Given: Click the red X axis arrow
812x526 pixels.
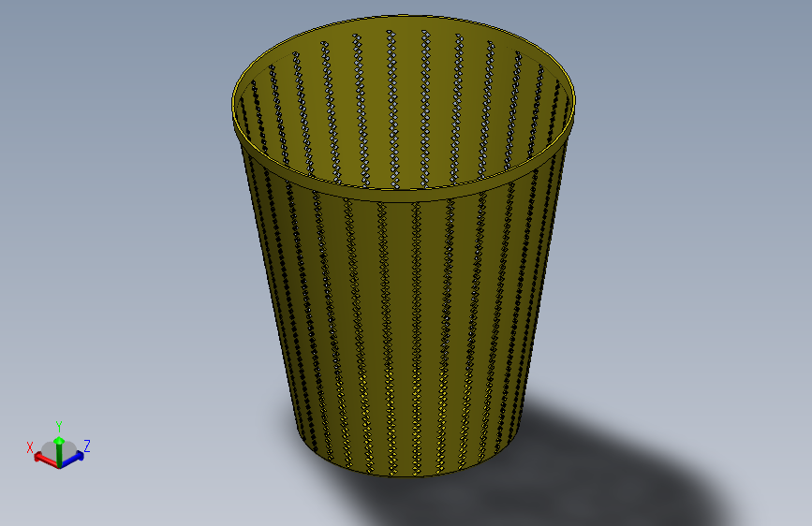Looking at the screenshot, I should tap(46, 460).
